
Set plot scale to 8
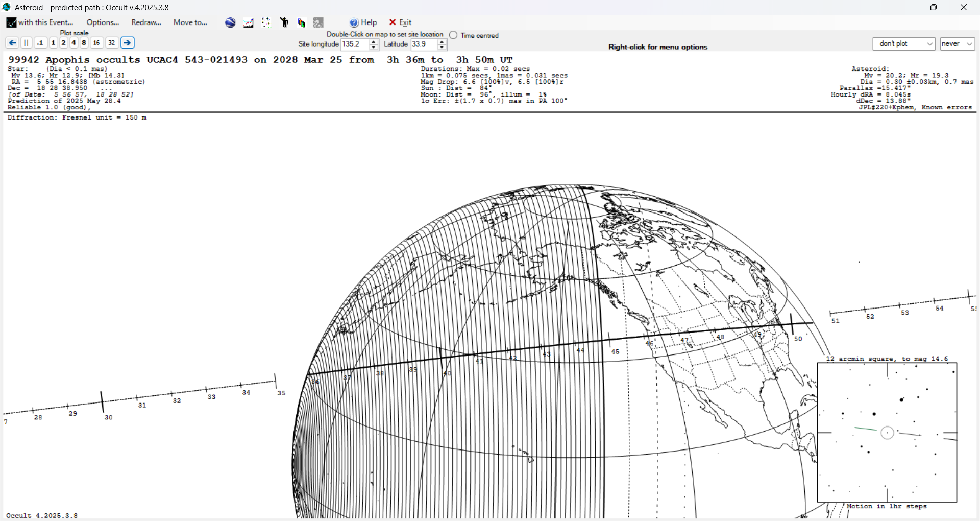coord(84,43)
